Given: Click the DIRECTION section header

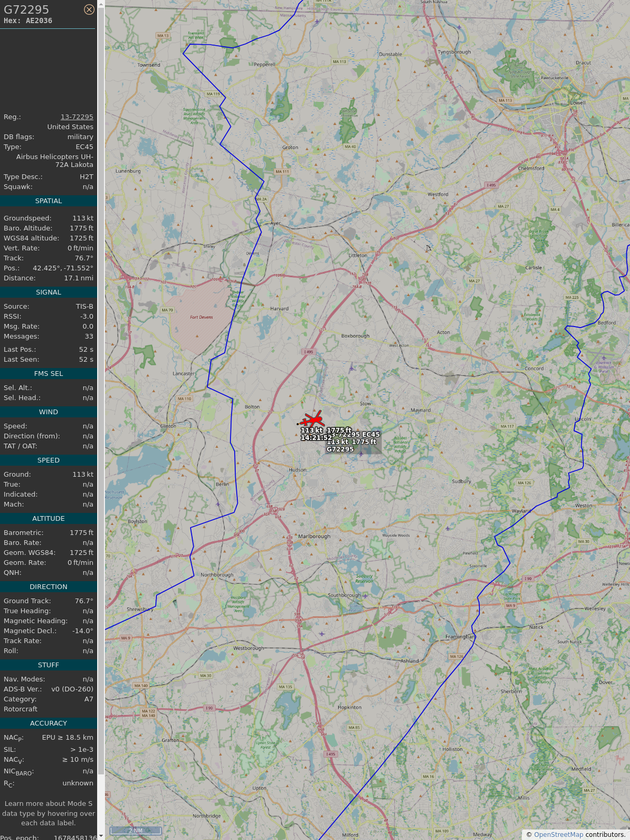Looking at the screenshot, I should [48, 587].
